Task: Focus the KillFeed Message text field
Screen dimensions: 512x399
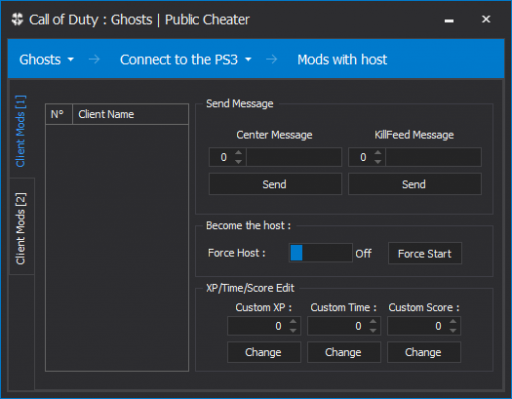Action: (433, 157)
